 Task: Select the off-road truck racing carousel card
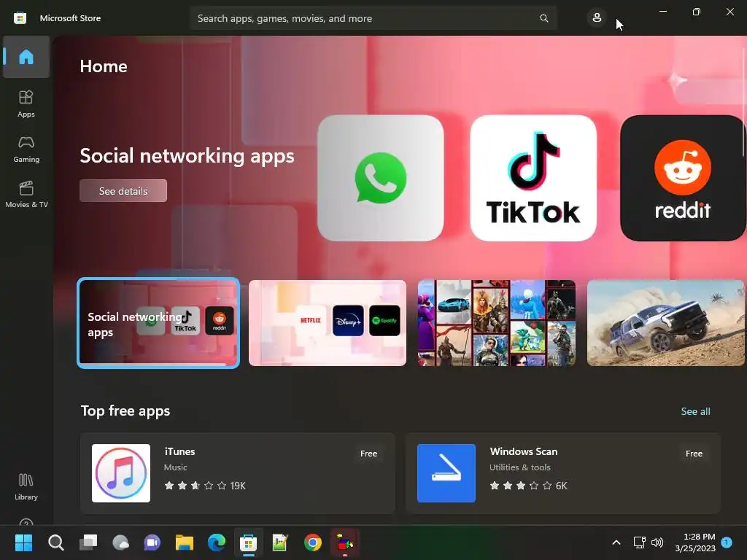(x=665, y=323)
